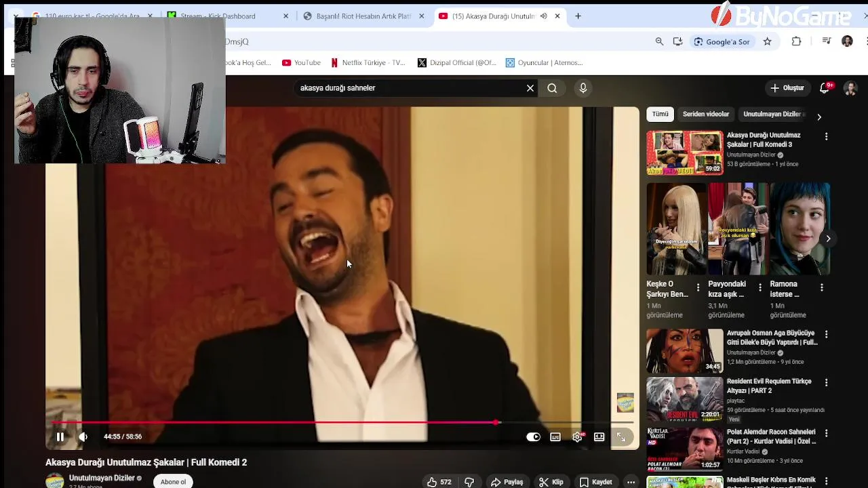The image size is (868, 488).
Task: Subscribe with the Abone ol button
Action: (x=173, y=482)
